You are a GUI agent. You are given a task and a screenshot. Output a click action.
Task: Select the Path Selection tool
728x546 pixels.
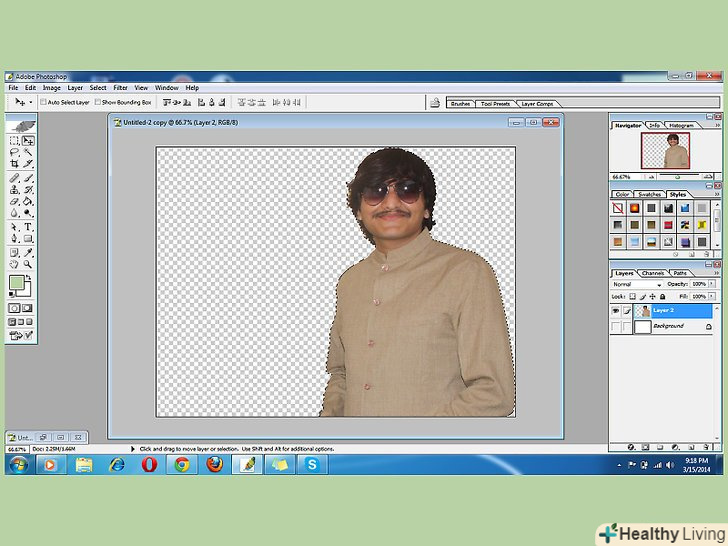coord(14,227)
